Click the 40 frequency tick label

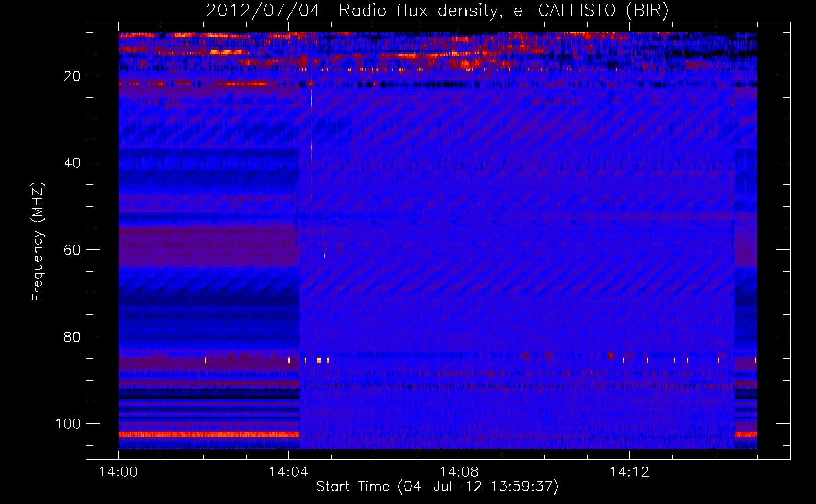coord(73,163)
